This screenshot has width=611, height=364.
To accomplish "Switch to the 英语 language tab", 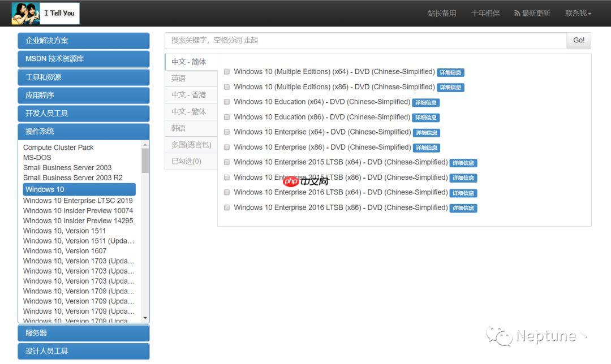I will click(x=191, y=78).
